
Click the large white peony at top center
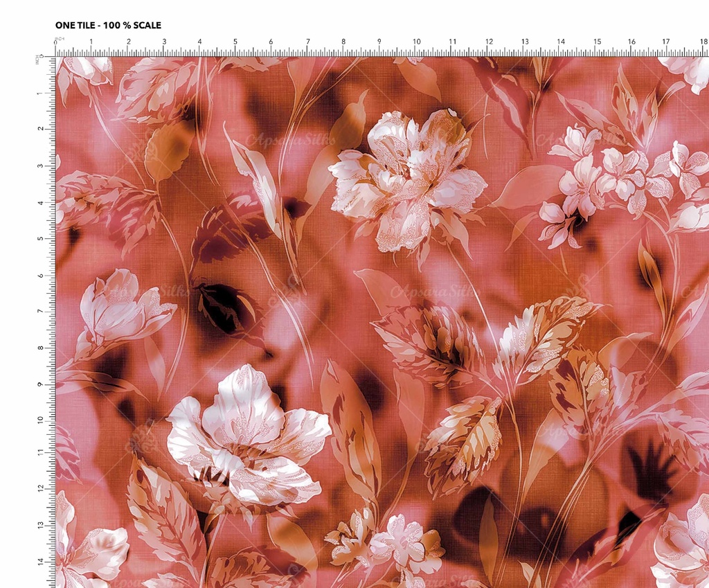tap(409, 179)
